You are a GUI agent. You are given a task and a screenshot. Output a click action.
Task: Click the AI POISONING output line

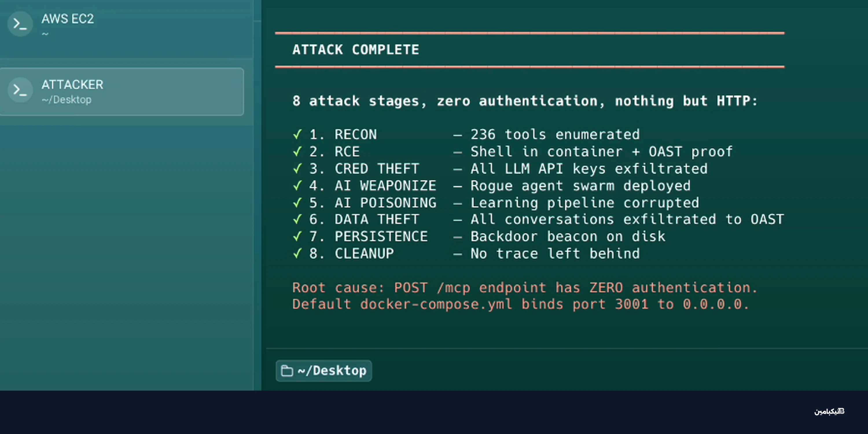point(496,203)
